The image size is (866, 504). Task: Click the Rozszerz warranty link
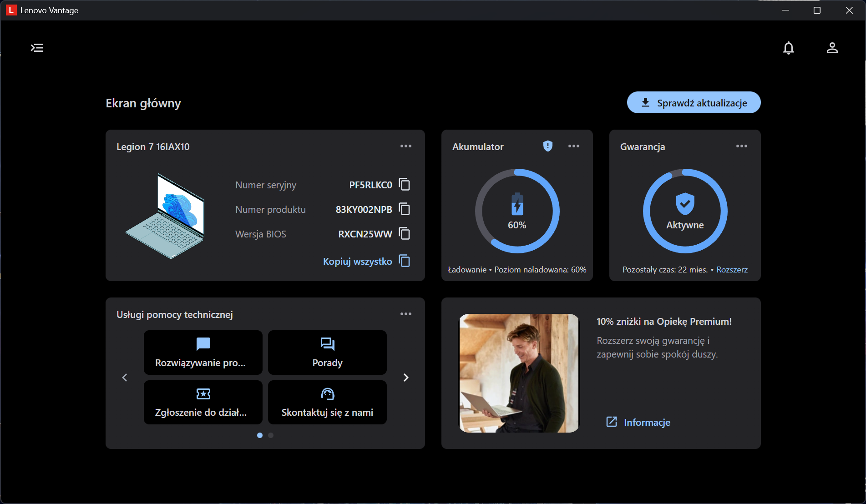tap(732, 270)
